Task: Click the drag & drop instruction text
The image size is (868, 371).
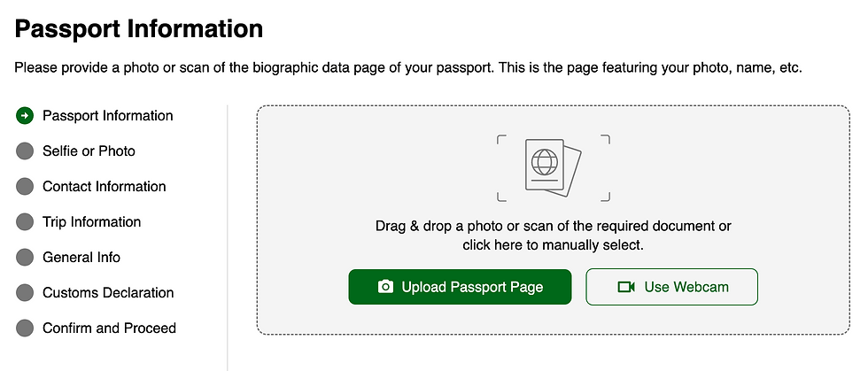Action: [553, 236]
